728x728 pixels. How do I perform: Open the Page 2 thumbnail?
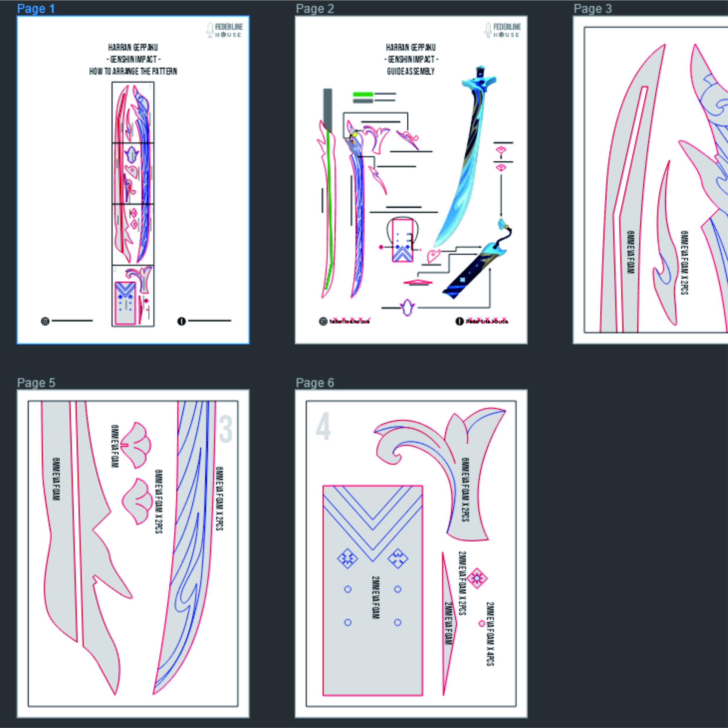pyautogui.click(x=411, y=180)
